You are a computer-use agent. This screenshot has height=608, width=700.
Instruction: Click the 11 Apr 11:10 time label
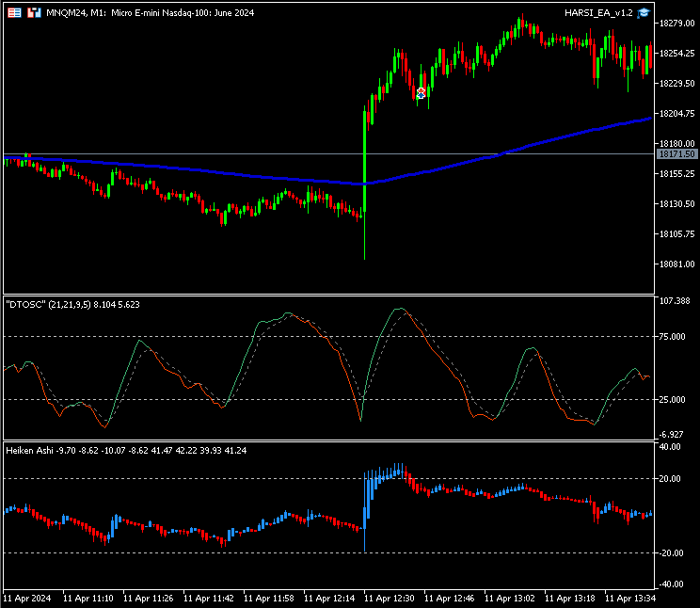click(87, 599)
